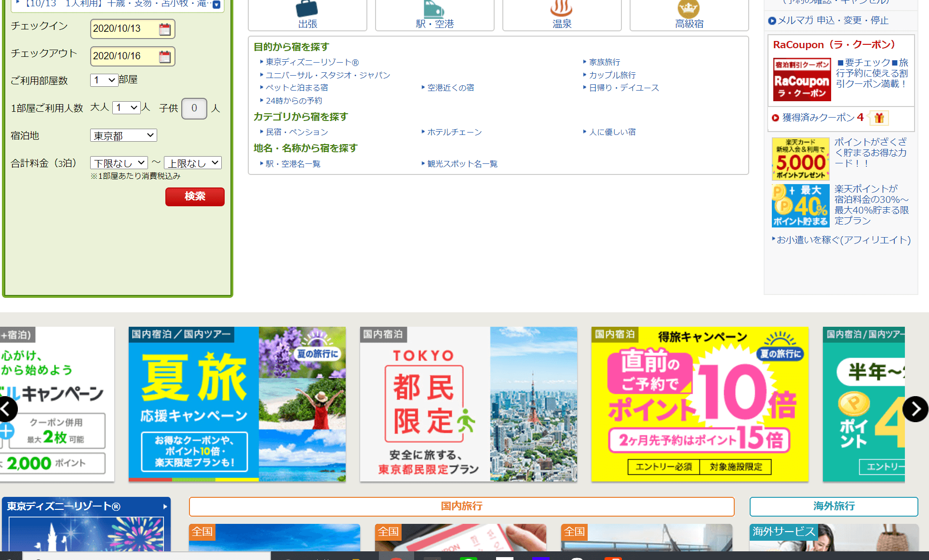Click the children count field
The image size is (929, 560).
point(194,108)
